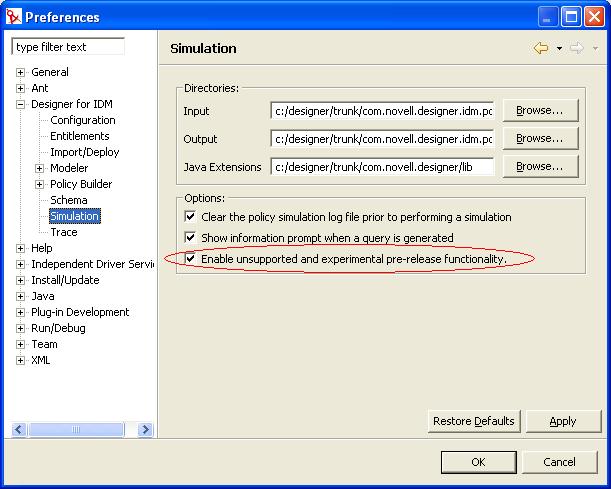Image resolution: width=611 pixels, height=489 pixels.
Task: Click the back navigation arrow icon
Action: [541, 48]
